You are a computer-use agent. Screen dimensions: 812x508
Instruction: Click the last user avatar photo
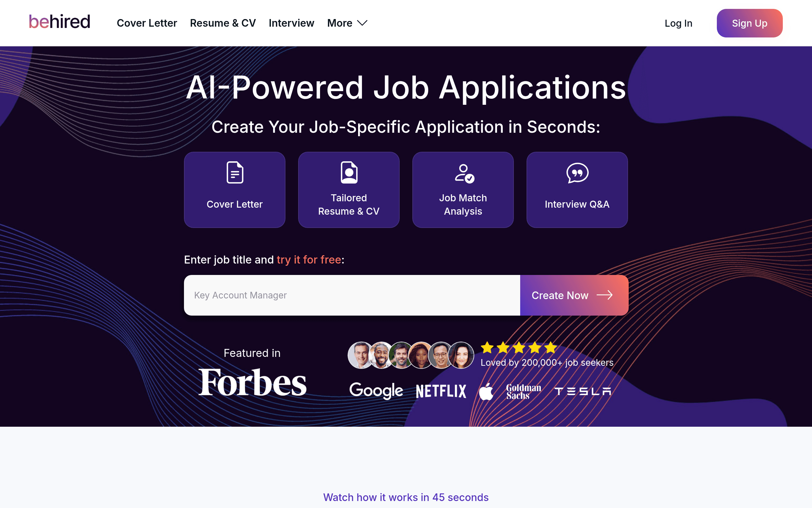coord(461,355)
